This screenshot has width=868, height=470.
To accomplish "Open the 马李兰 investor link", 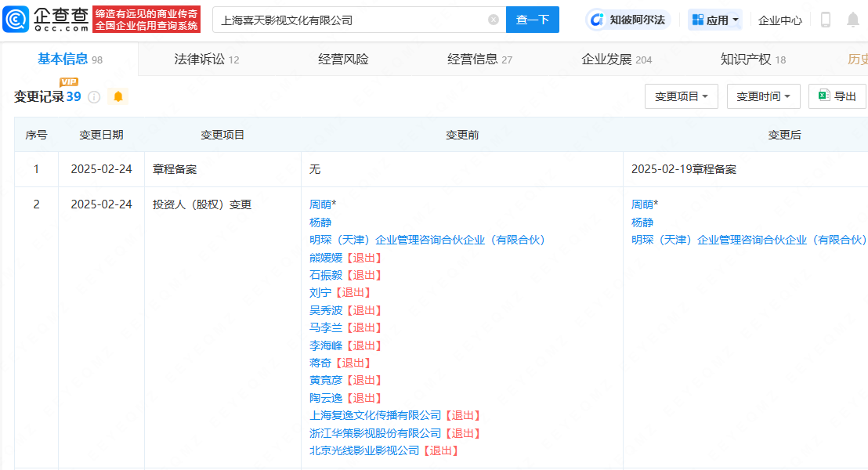I will tap(326, 327).
